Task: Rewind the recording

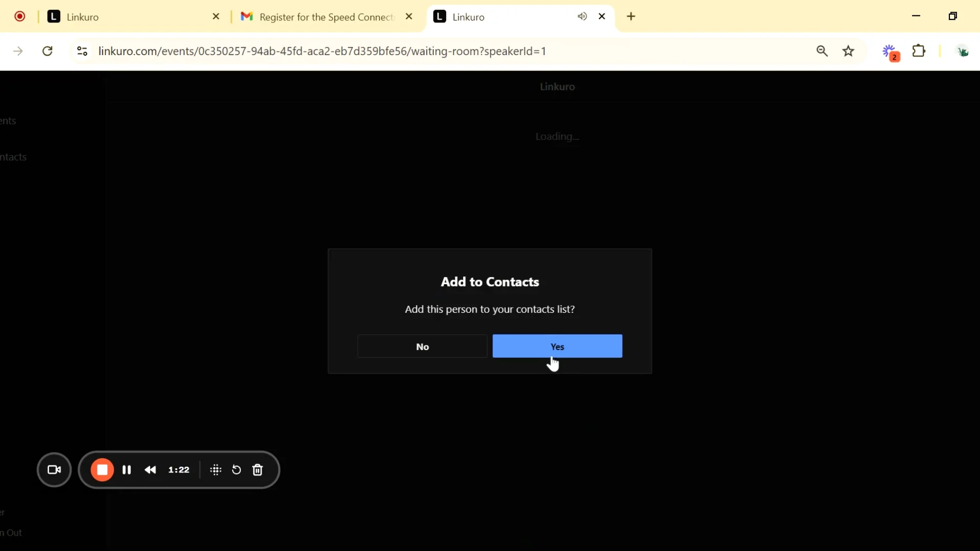Action: coord(151,470)
